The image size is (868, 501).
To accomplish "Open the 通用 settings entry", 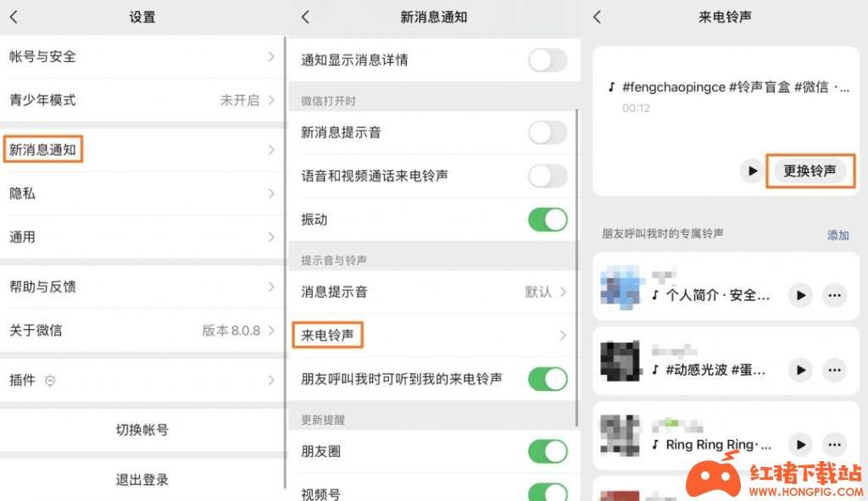I will click(142, 237).
